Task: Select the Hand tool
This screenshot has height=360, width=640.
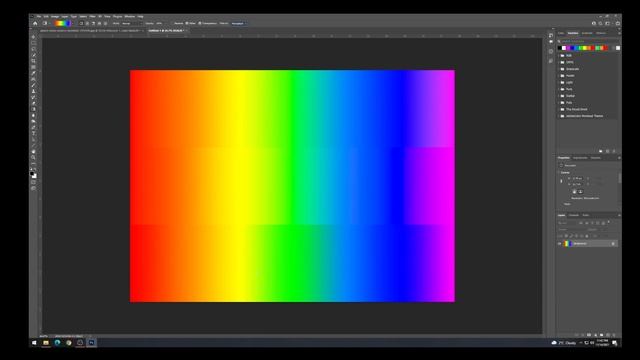Action: (33, 151)
